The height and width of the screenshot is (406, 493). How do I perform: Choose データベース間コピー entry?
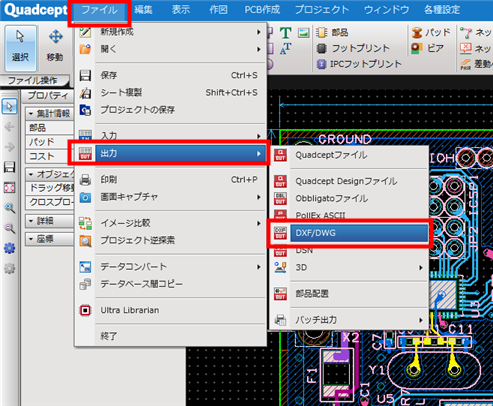pos(171,284)
